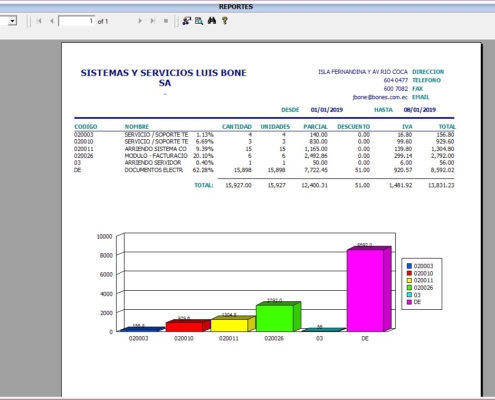Click ARRIENDO SISTEMA CO row name

[156, 149]
